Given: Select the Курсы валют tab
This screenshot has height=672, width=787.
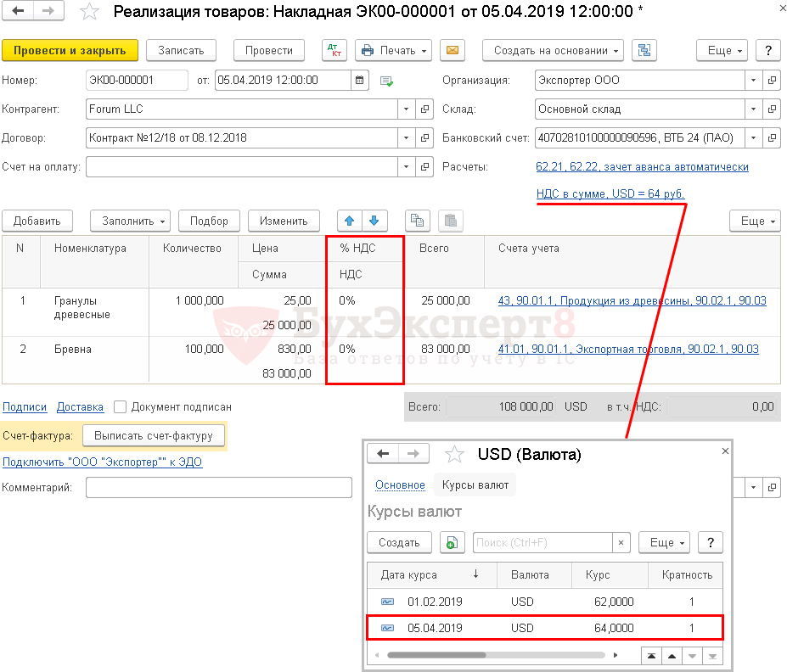Looking at the screenshot, I should [x=475, y=484].
